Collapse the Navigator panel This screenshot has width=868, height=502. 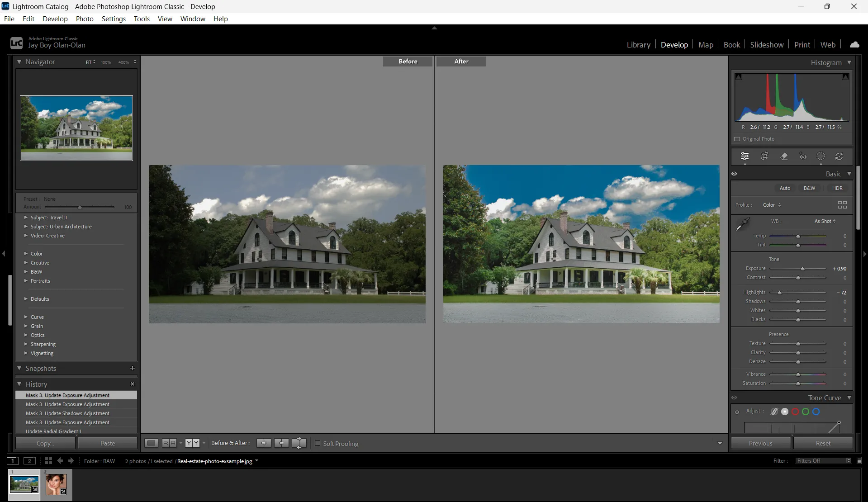click(19, 62)
